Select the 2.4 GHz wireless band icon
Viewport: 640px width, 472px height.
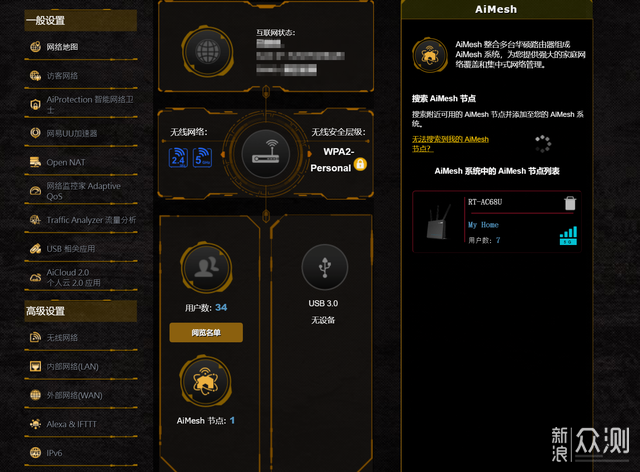click(x=178, y=158)
